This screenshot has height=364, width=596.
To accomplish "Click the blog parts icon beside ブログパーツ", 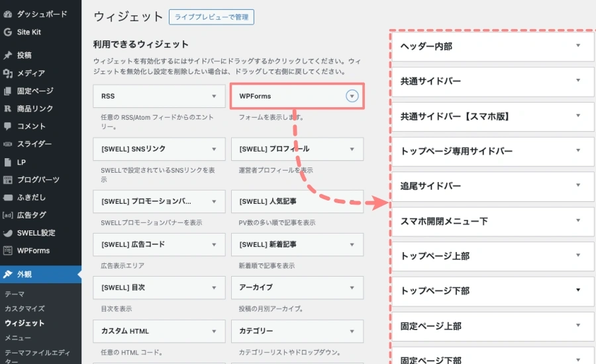I will coord(7,180).
